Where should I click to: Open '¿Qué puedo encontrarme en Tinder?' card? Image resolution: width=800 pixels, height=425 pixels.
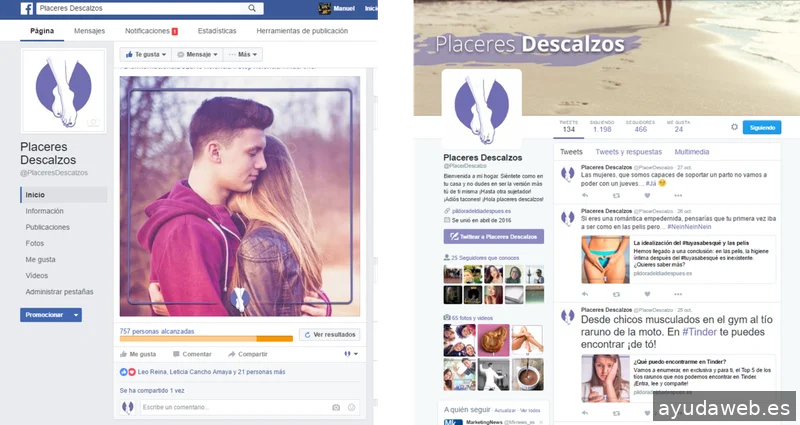(679, 379)
